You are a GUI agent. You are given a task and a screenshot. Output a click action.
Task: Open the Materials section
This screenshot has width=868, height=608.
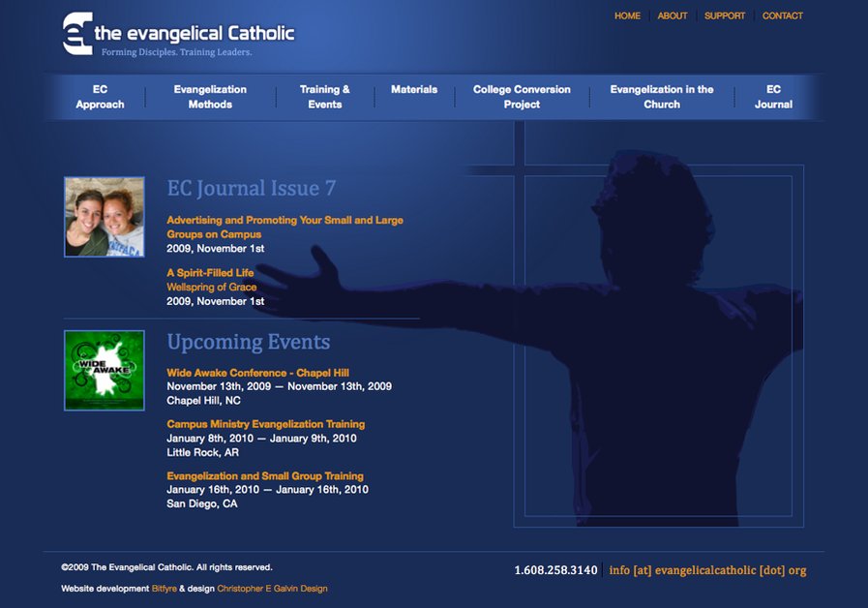point(414,89)
